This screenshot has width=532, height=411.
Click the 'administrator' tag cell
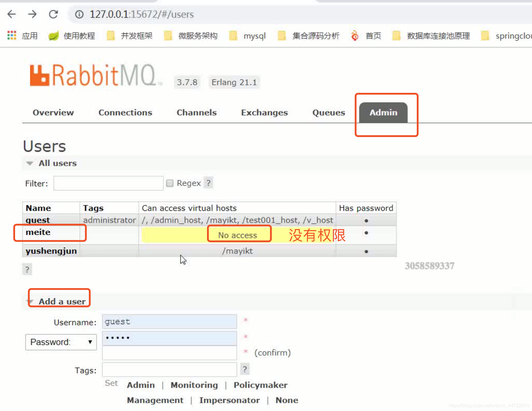click(109, 220)
